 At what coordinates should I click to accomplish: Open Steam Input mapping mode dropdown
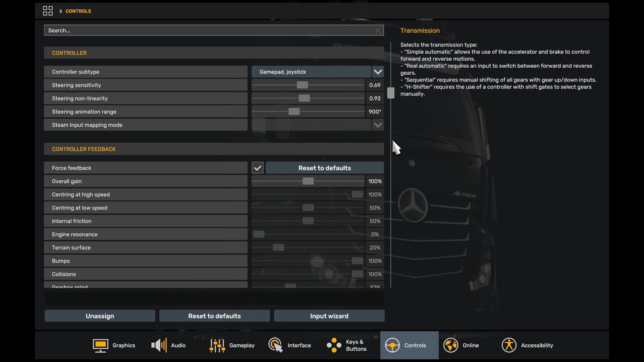(x=378, y=125)
